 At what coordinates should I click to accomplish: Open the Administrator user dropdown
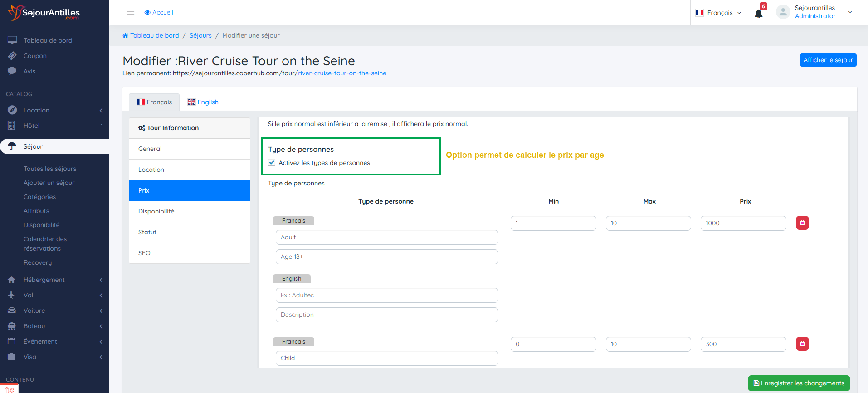814,12
